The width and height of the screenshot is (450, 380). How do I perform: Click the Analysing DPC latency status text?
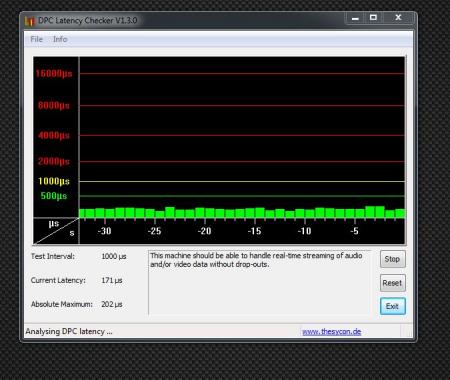point(69,331)
